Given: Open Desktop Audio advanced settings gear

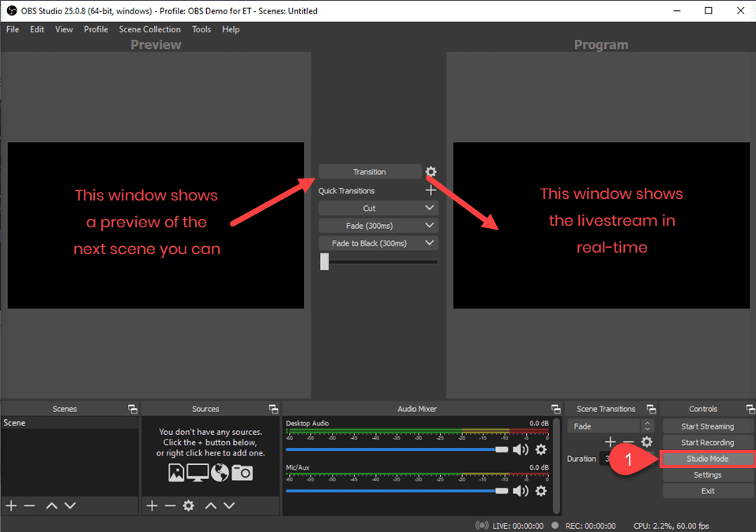Looking at the screenshot, I should (540, 449).
